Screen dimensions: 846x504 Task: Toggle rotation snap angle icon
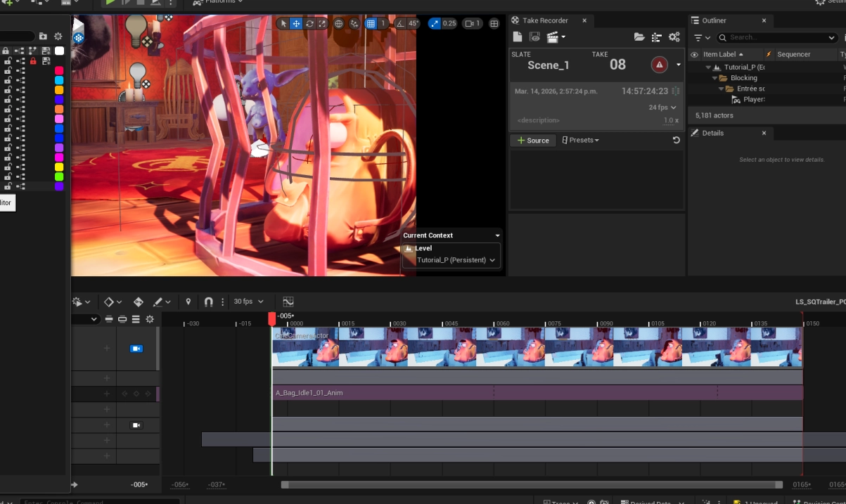(400, 23)
